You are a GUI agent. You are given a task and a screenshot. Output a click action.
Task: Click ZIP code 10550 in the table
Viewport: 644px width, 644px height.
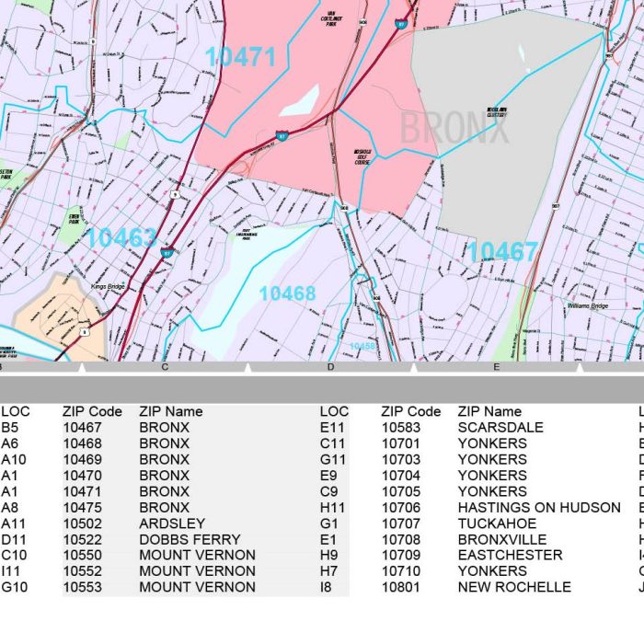82,556
